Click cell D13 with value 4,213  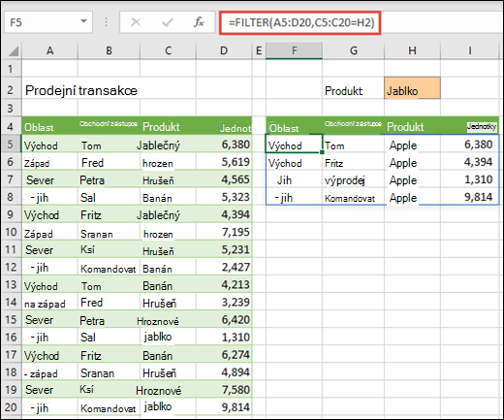pos(224,284)
